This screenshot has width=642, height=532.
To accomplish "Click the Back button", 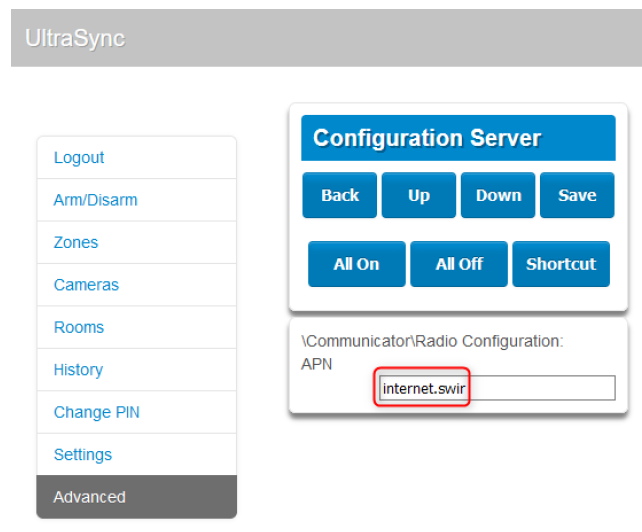I will [339, 195].
